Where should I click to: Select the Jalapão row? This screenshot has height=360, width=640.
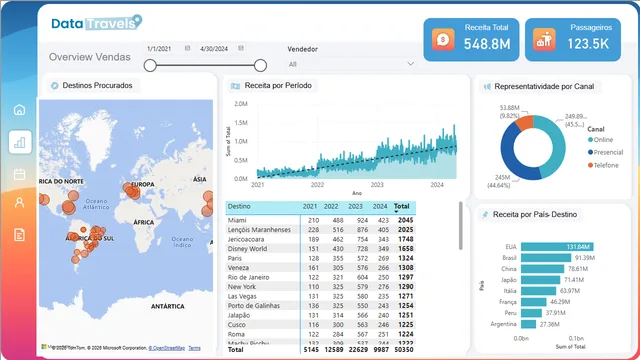(321, 315)
